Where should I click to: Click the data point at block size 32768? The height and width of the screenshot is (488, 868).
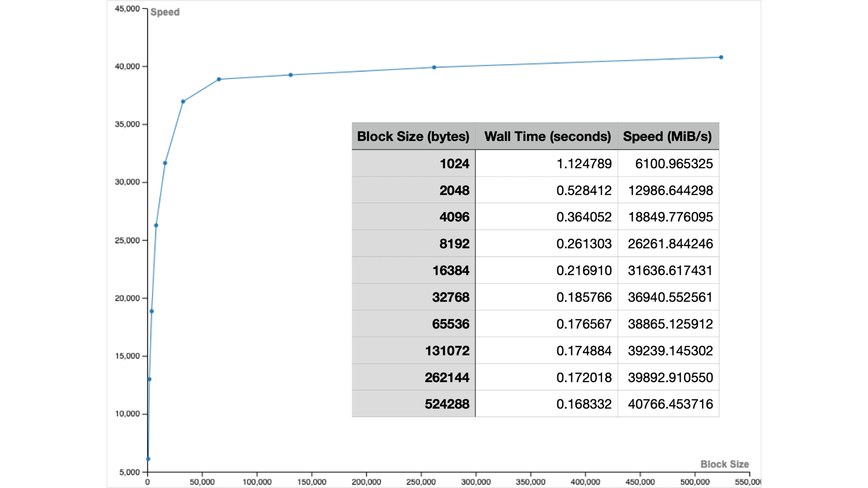click(183, 102)
